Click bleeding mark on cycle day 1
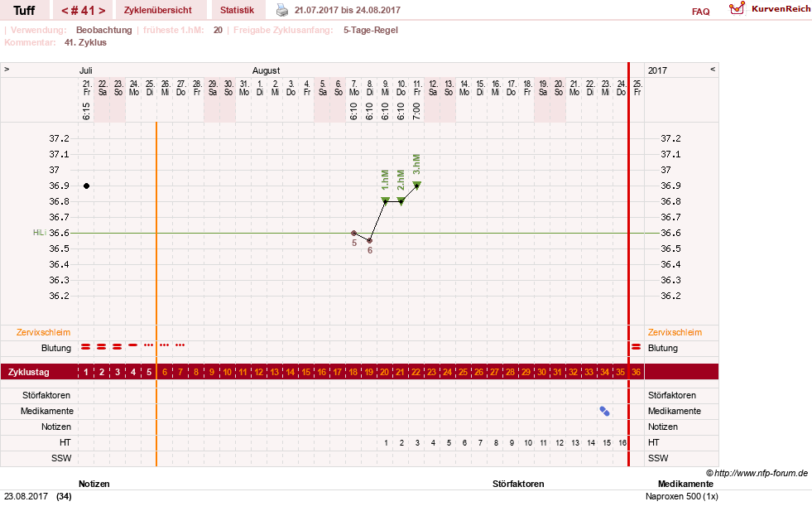The image size is (812, 516). [x=86, y=346]
